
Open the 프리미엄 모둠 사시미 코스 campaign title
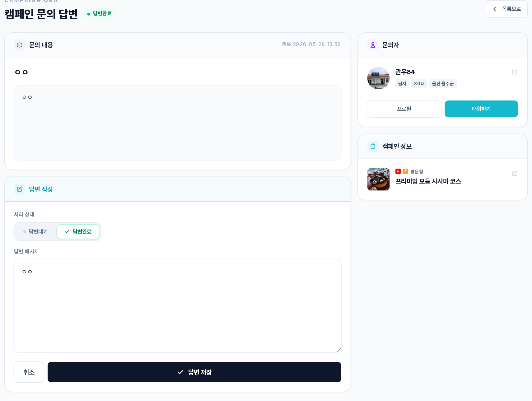(x=428, y=181)
